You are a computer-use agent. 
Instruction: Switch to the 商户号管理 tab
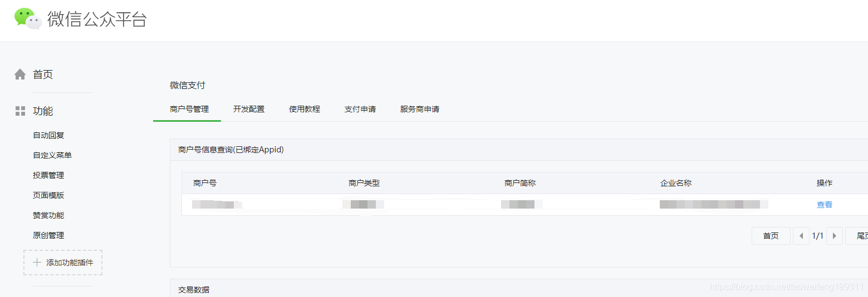[x=189, y=109]
